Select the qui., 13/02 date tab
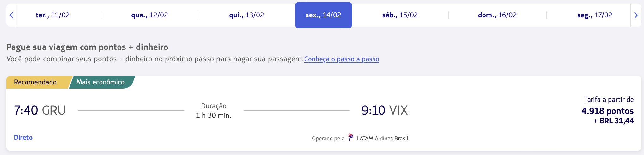Screen dimensions: 644x155 246,15
